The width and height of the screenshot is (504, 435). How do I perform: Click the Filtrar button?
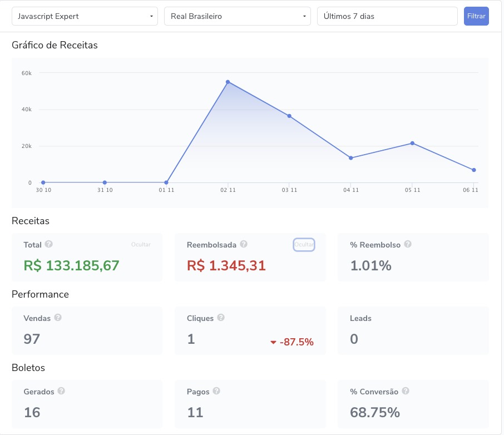pos(476,16)
